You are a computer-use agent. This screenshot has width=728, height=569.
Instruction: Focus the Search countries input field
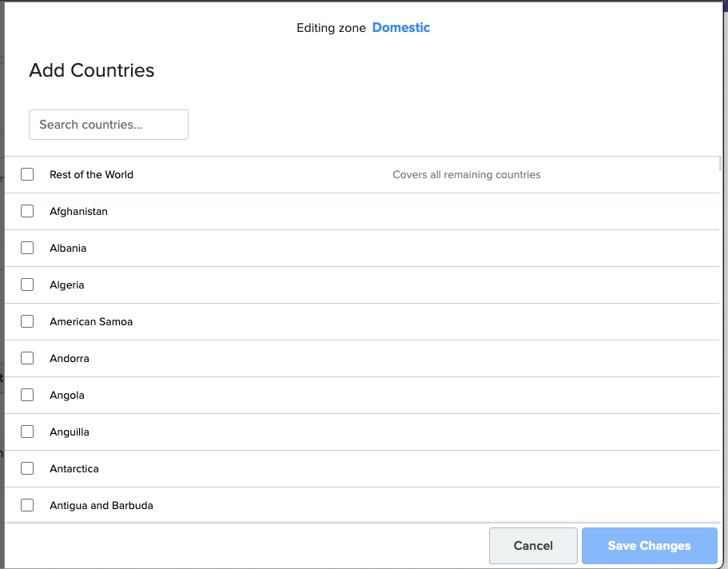[109, 125]
